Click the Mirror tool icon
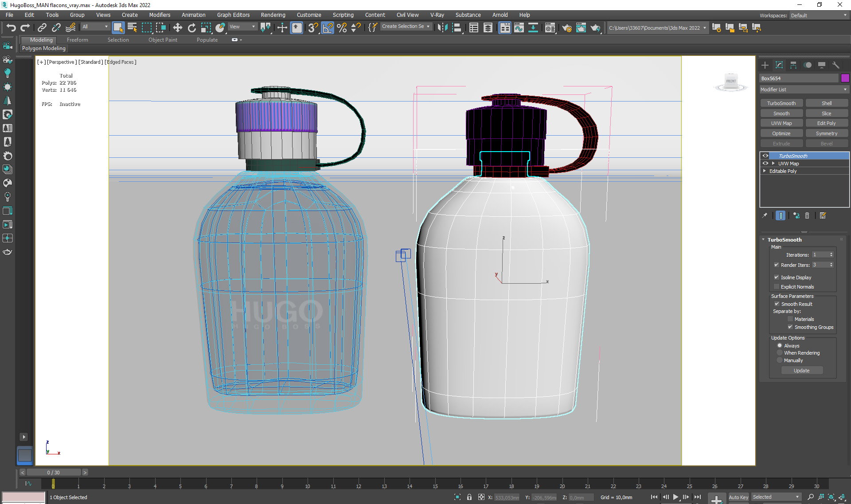Image resolution: width=851 pixels, height=504 pixels. tap(442, 28)
